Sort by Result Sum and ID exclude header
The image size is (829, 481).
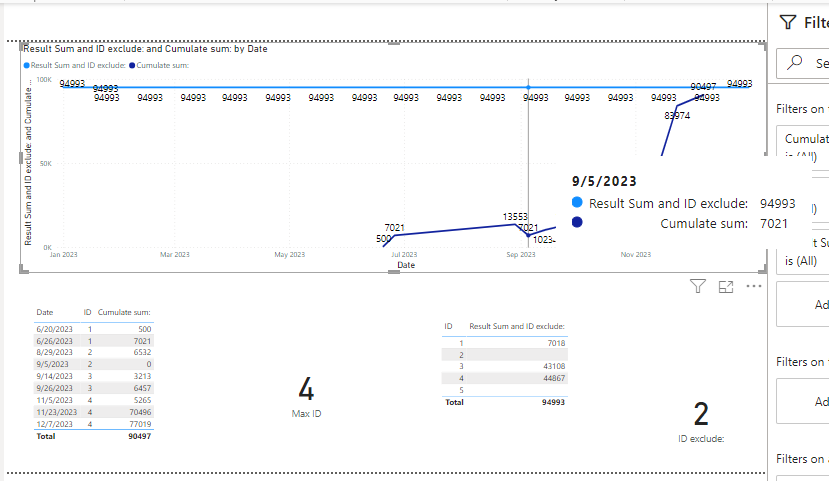tap(517, 327)
